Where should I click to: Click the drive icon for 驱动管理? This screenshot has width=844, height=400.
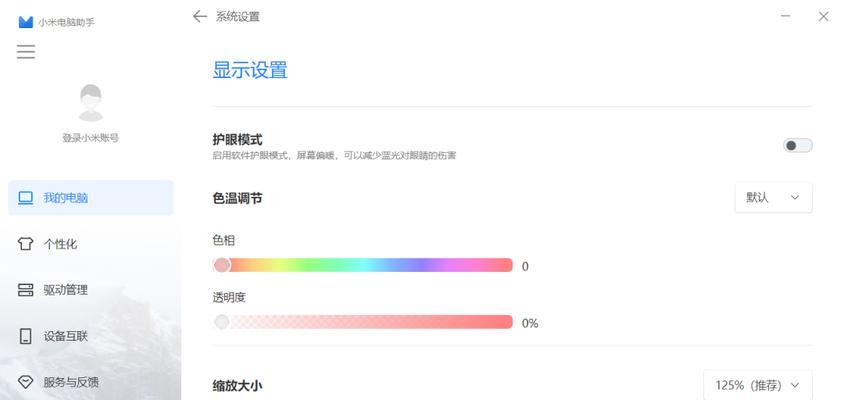coord(26,290)
